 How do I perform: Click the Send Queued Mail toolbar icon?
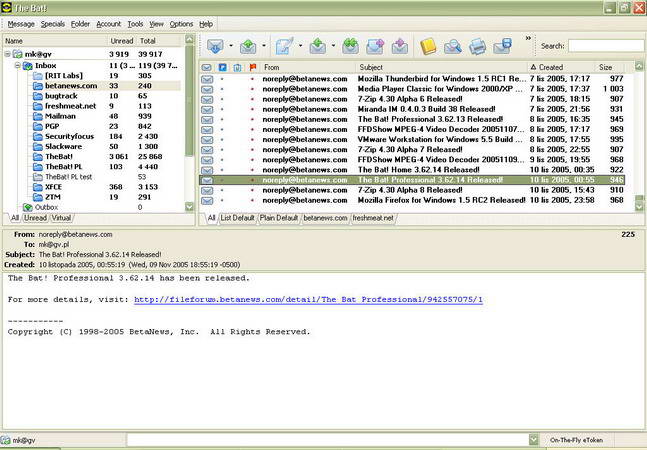247,46
